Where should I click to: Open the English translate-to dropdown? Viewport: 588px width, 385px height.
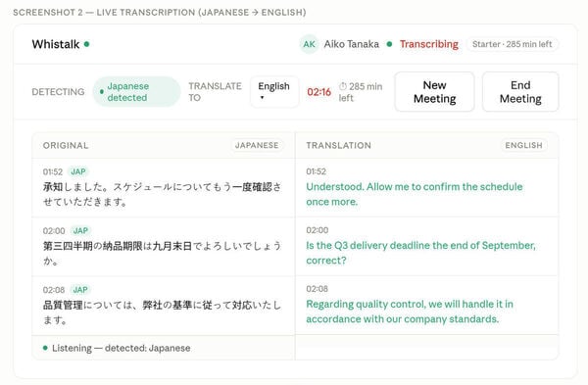coord(274,92)
